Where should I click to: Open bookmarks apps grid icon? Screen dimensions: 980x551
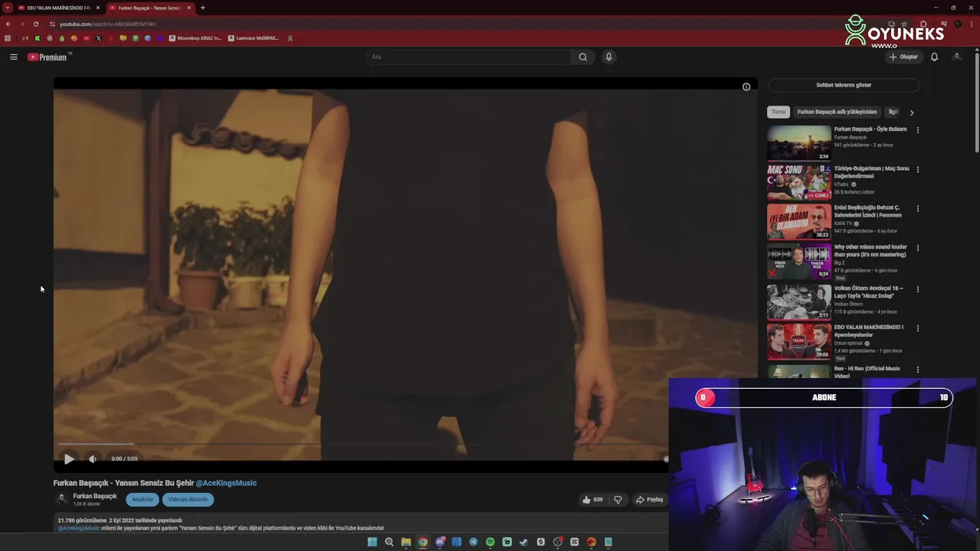[x=8, y=37]
